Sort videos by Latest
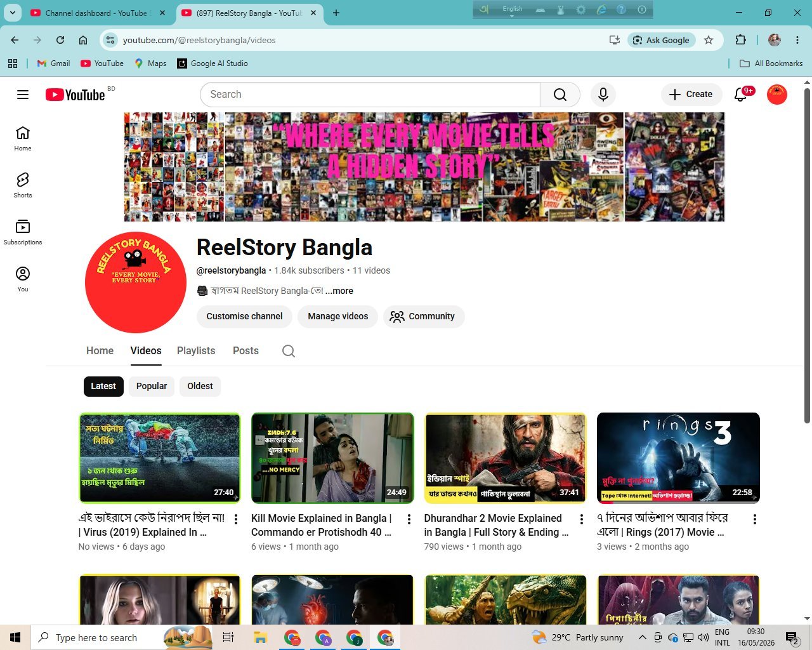 click(103, 386)
